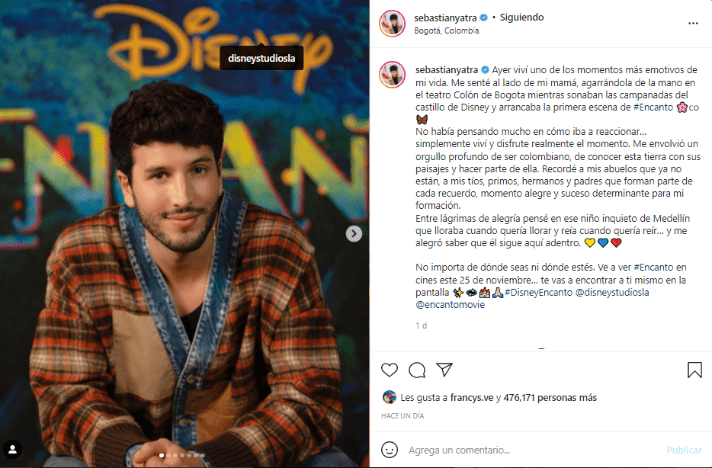Open the @encantomovie mention link

pyautogui.click(x=450, y=305)
